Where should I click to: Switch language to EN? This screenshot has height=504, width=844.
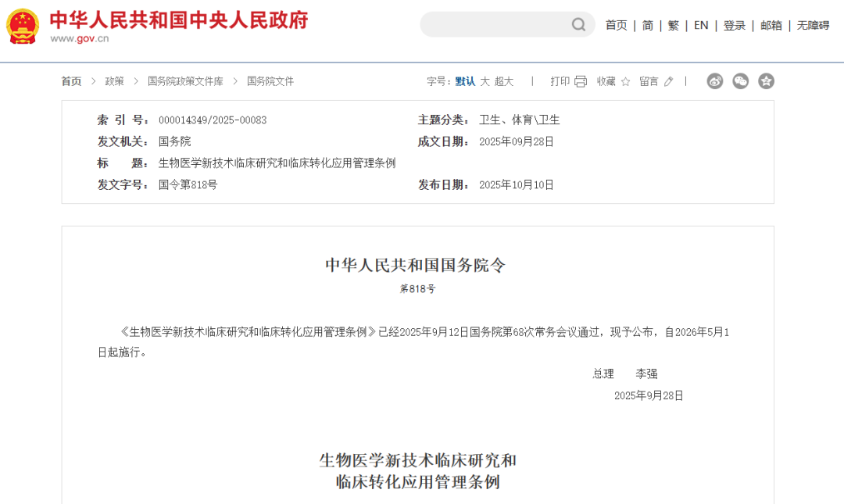701,25
